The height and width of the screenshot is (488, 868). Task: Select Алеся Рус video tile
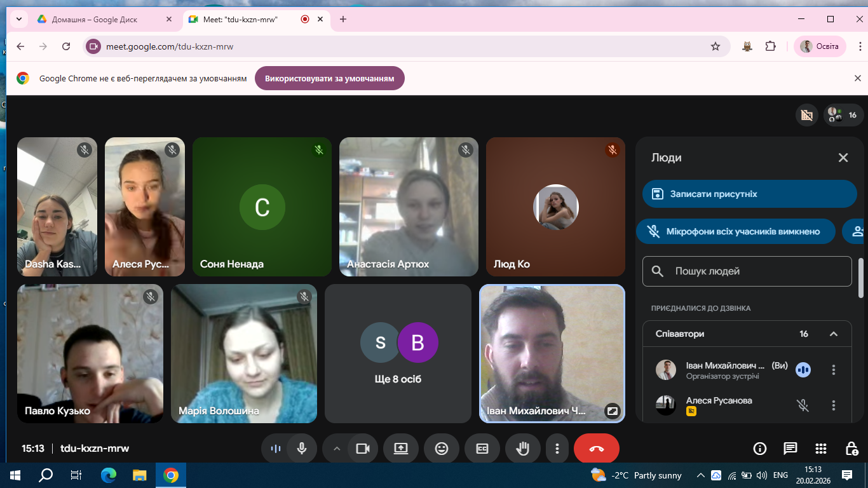pyautogui.click(x=145, y=207)
